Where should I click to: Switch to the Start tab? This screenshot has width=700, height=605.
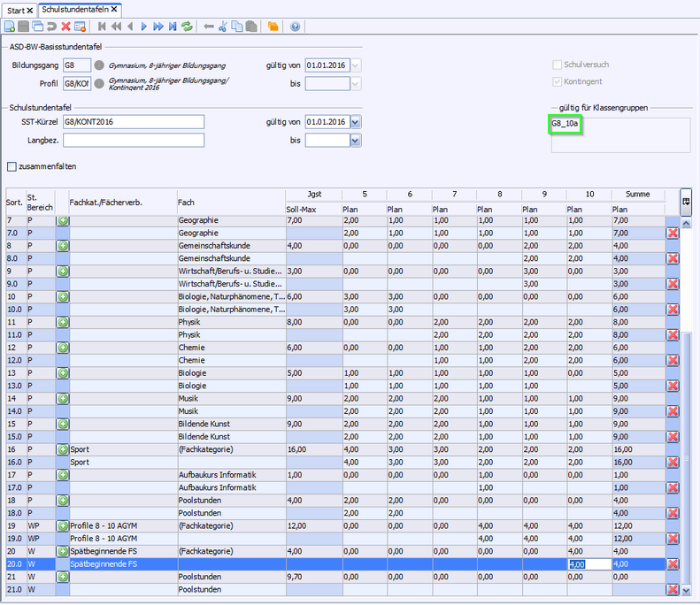click(16, 9)
